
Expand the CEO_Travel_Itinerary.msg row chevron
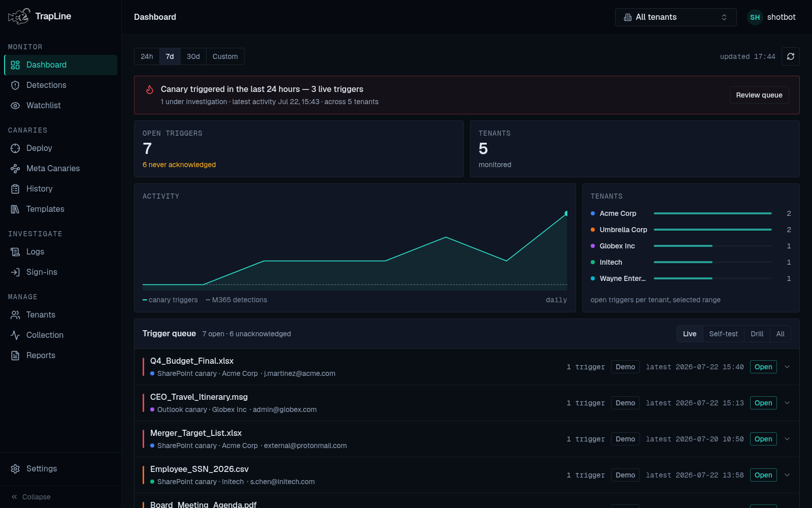click(787, 403)
